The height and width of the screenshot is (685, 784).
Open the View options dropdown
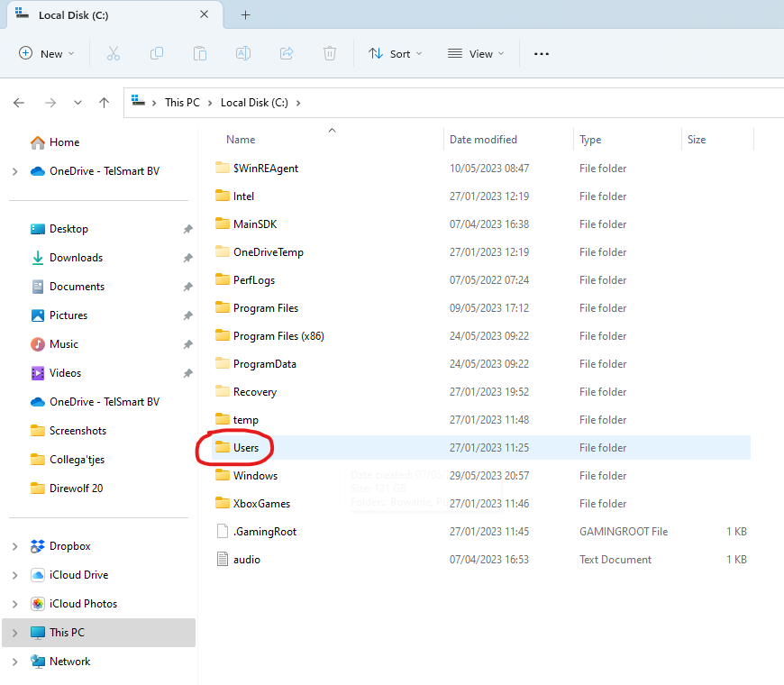coord(476,54)
